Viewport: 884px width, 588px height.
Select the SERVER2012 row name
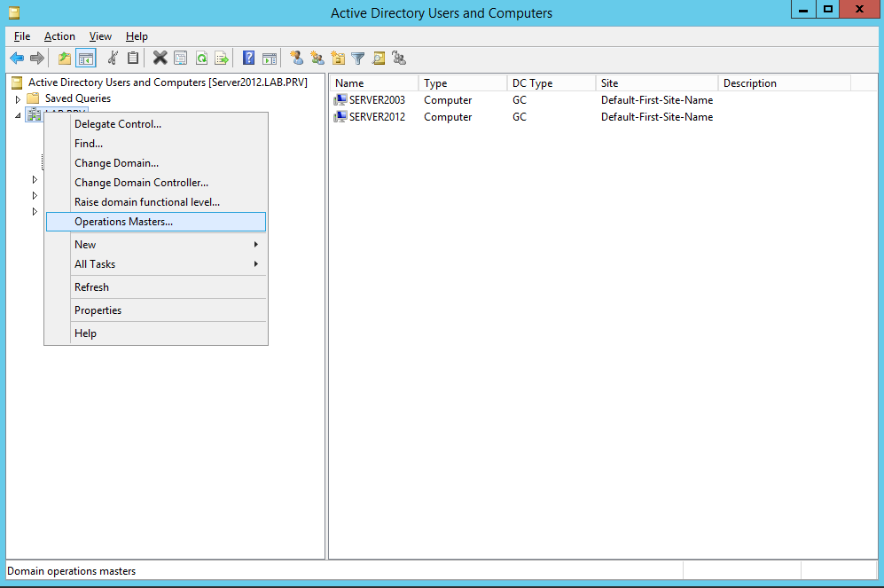[x=377, y=117]
